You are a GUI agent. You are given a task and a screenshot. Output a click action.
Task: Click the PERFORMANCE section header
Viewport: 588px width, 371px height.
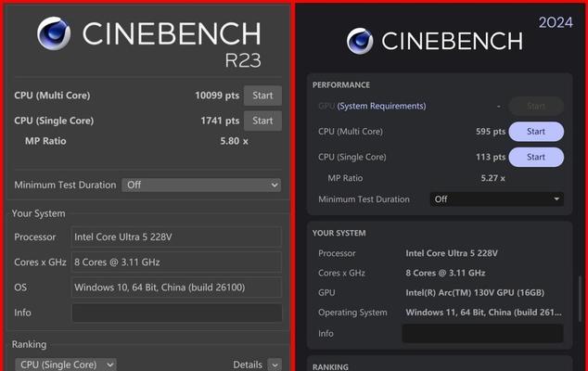[x=341, y=85]
